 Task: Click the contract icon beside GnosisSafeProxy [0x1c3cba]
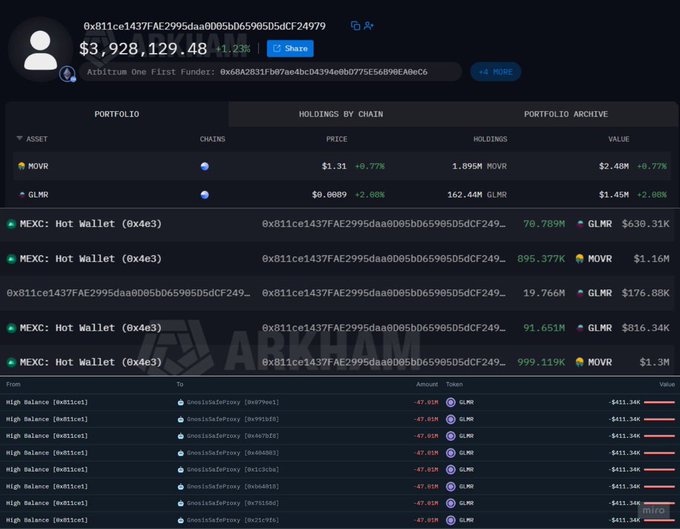tap(180, 470)
